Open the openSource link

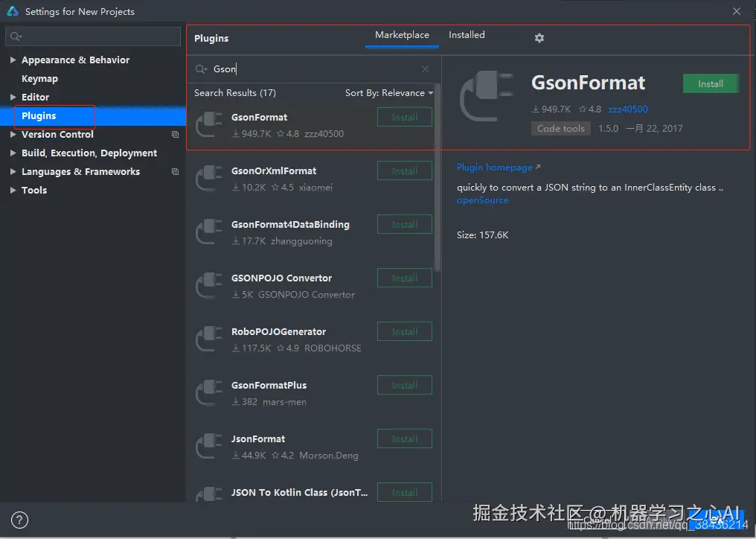coord(483,200)
